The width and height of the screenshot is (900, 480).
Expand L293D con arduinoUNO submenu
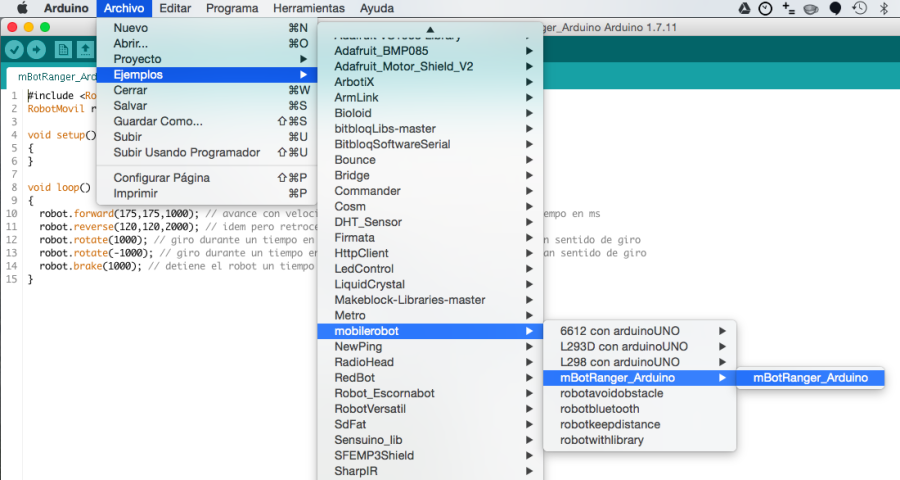coord(639,346)
